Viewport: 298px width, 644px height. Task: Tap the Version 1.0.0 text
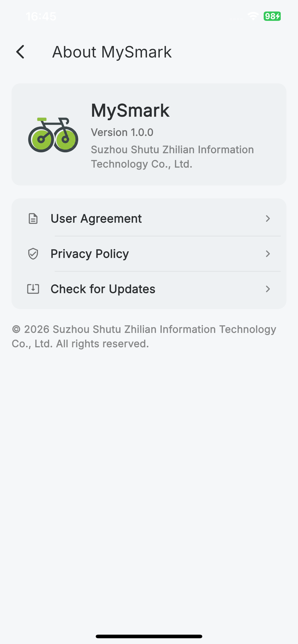pyautogui.click(x=122, y=132)
